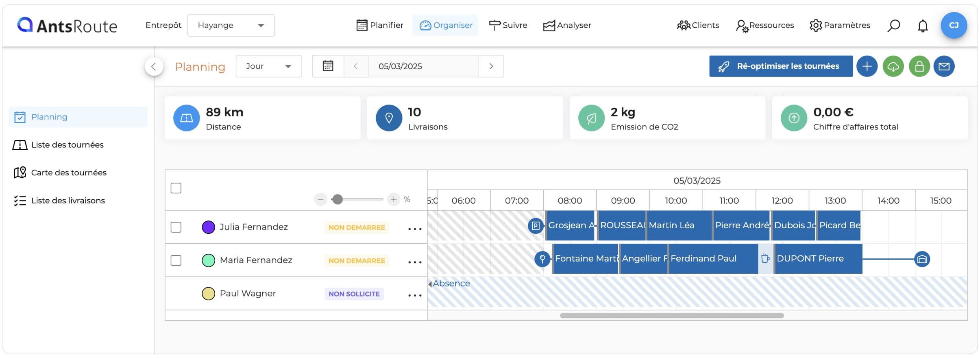Tick the checkbox for Julia Fernandez
This screenshot has height=358, width=980.
coord(176,227)
